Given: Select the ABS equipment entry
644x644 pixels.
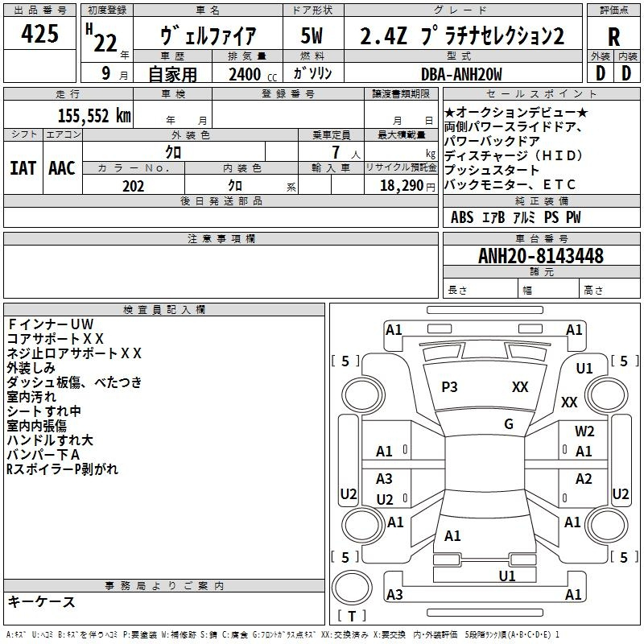Looking at the screenshot, I should 462,217.
